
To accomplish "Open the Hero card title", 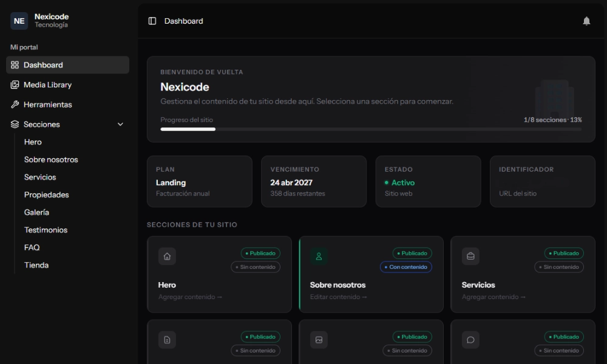I will click(x=167, y=285).
